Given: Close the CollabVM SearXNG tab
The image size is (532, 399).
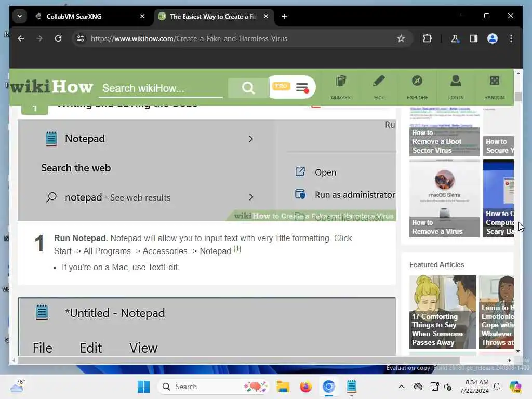Looking at the screenshot, I should [142, 16].
